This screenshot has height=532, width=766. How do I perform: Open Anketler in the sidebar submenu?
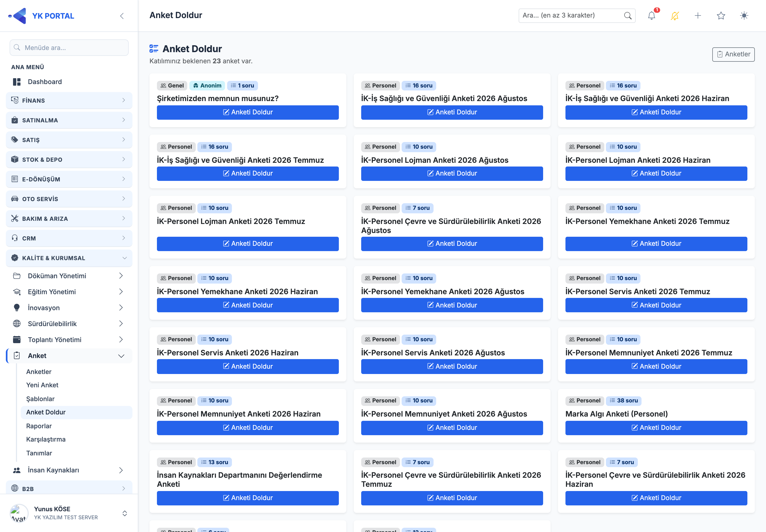(39, 371)
